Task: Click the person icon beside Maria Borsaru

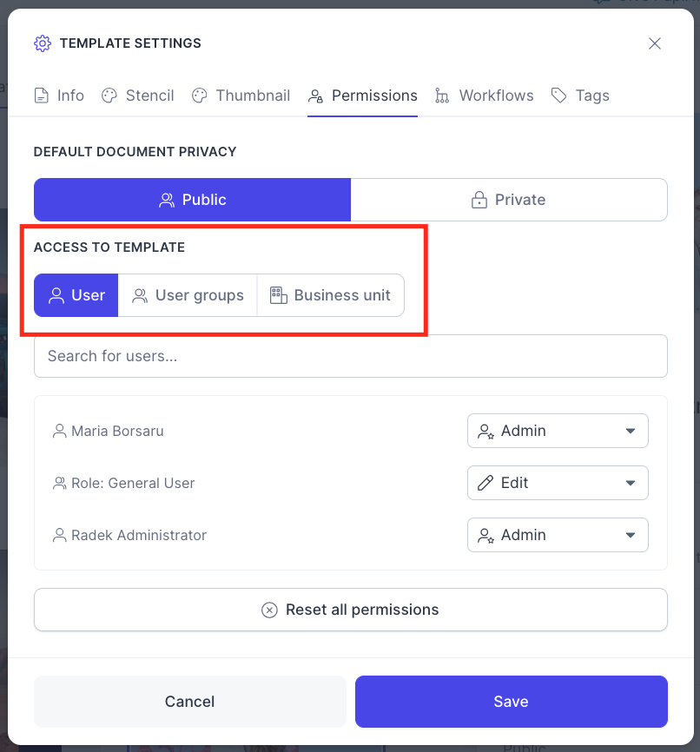Action: 60,431
